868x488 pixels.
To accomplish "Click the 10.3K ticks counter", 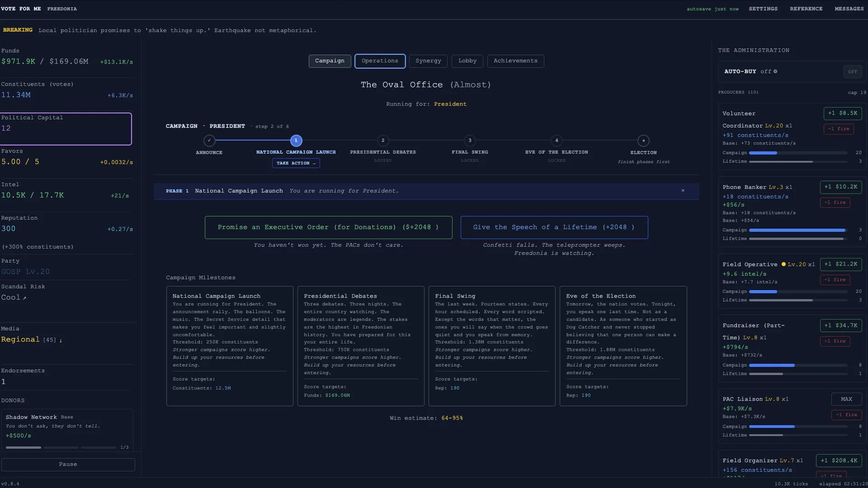I will click(x=791, y=484).
